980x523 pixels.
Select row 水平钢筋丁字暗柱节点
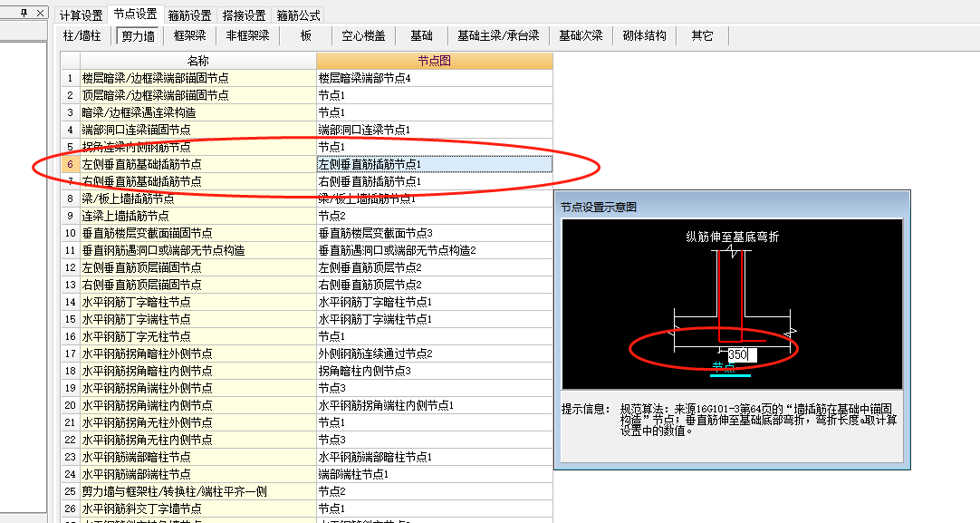click(198, 302)
